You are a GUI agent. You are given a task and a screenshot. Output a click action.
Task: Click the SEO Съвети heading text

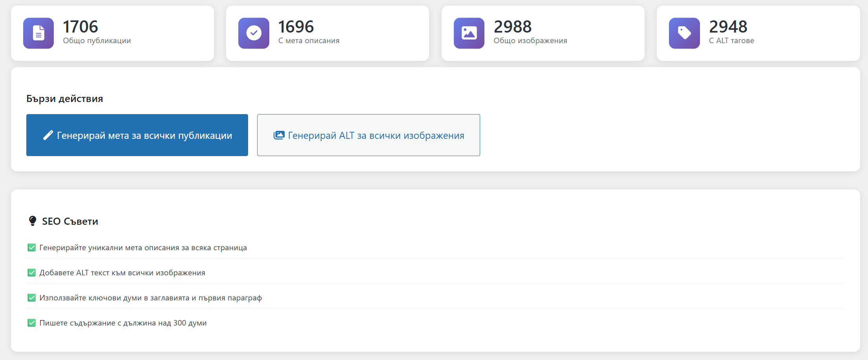(70, 221)
